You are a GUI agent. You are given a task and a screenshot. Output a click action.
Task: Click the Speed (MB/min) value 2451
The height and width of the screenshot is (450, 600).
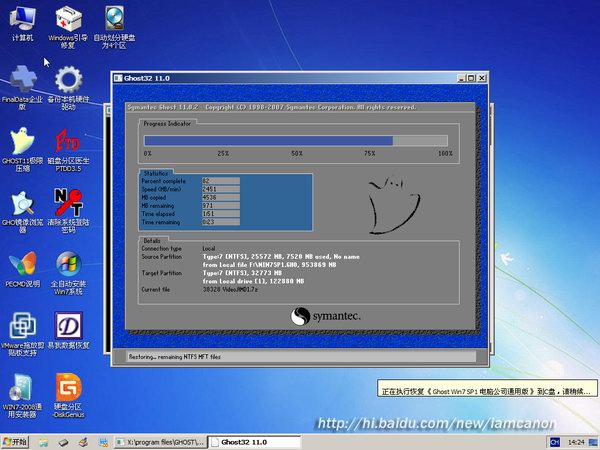click(221, 189)
